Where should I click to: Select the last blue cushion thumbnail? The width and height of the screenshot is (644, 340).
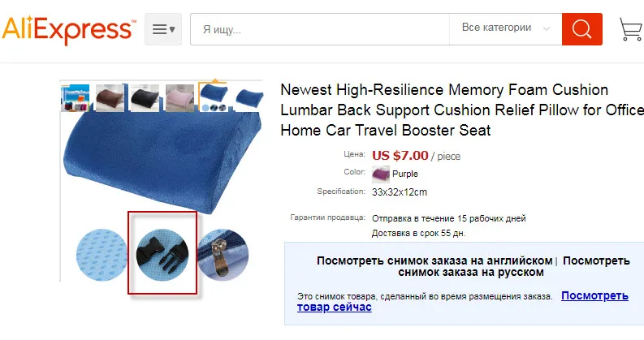pos(248,97)
